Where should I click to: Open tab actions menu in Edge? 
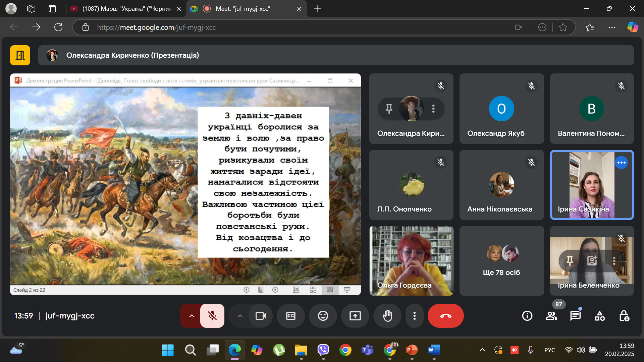point(52,9)
